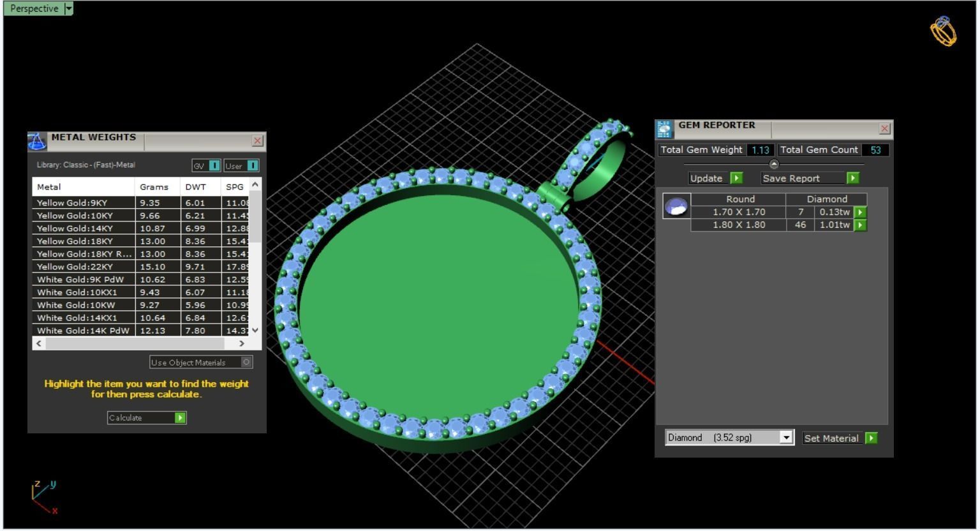The width and height of the screenshot is (980, 531).
Task: Click the Total Gem Count value 53
Action: (x=875, y=150)
